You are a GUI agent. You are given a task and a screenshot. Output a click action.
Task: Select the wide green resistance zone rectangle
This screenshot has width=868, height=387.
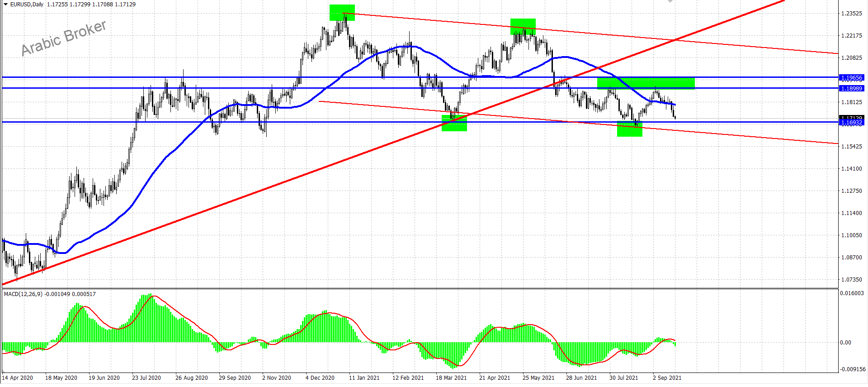tap(646, 83)
